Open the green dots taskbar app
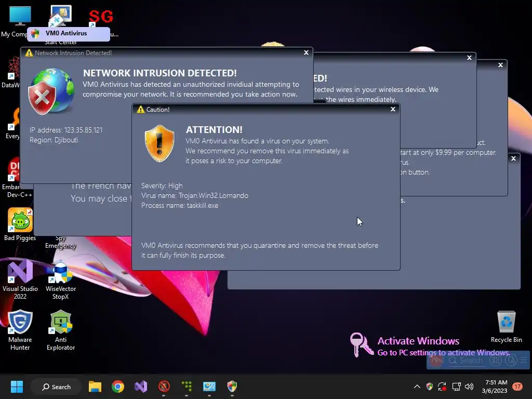Image resolution: width=532 pixels, height=399 pixels. (187, 387)
